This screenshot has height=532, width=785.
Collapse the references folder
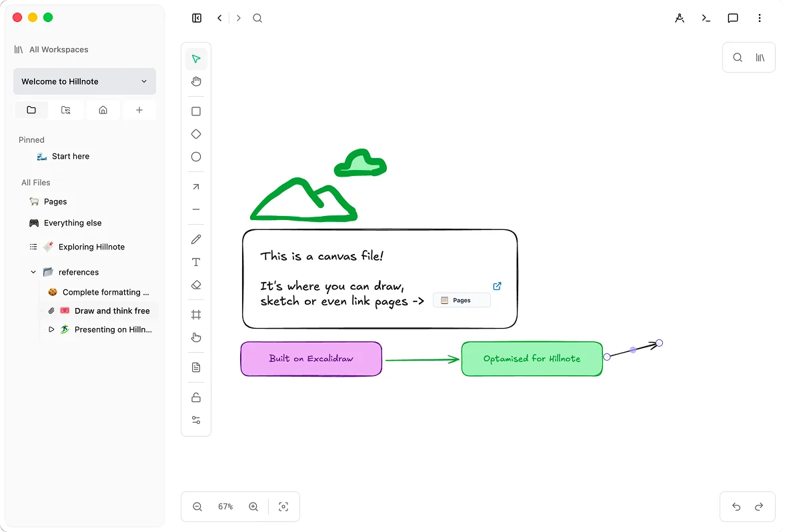(x=33, y=272)
